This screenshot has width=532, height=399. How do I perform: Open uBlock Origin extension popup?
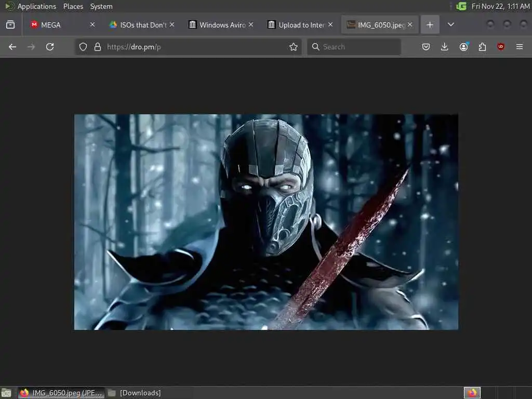point(501,47)
